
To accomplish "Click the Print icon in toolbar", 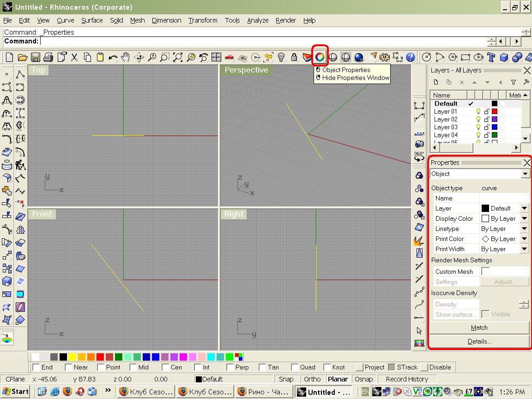I will pyautogui.click(x=48, y=57).
